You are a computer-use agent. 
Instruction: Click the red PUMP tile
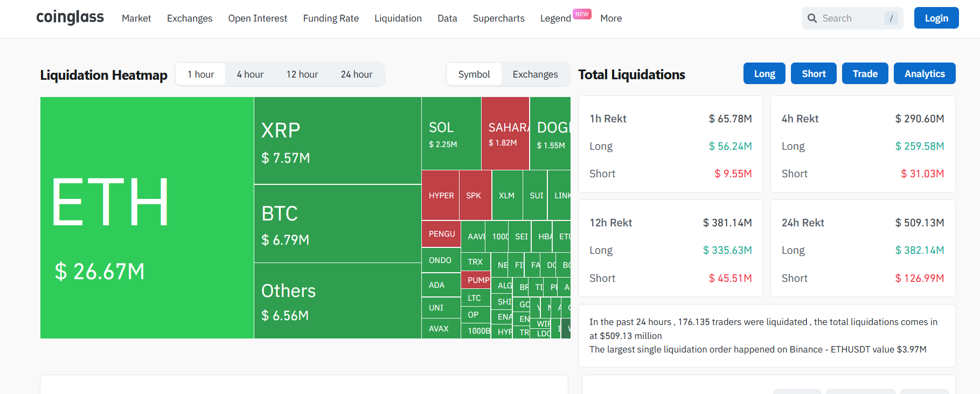pyautogui.click(x=476, y=280)
